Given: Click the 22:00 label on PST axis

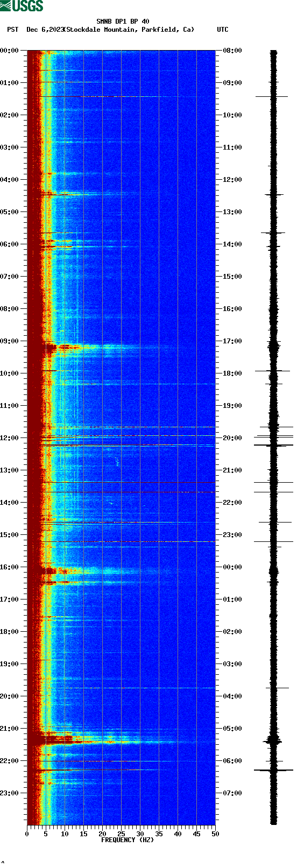Looking at the screenshot, I should click(x=10, y=761).
